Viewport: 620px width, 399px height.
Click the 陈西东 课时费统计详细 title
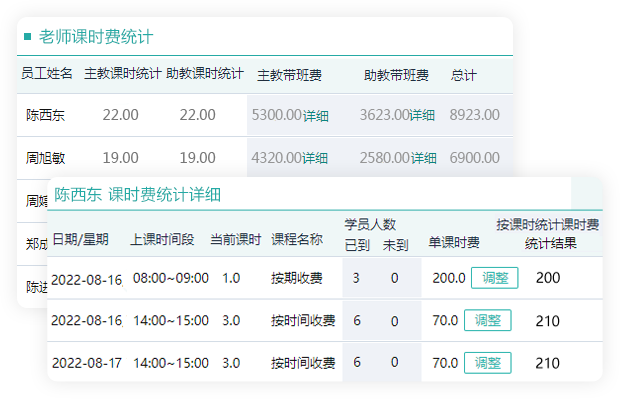(x=137, y=195)
